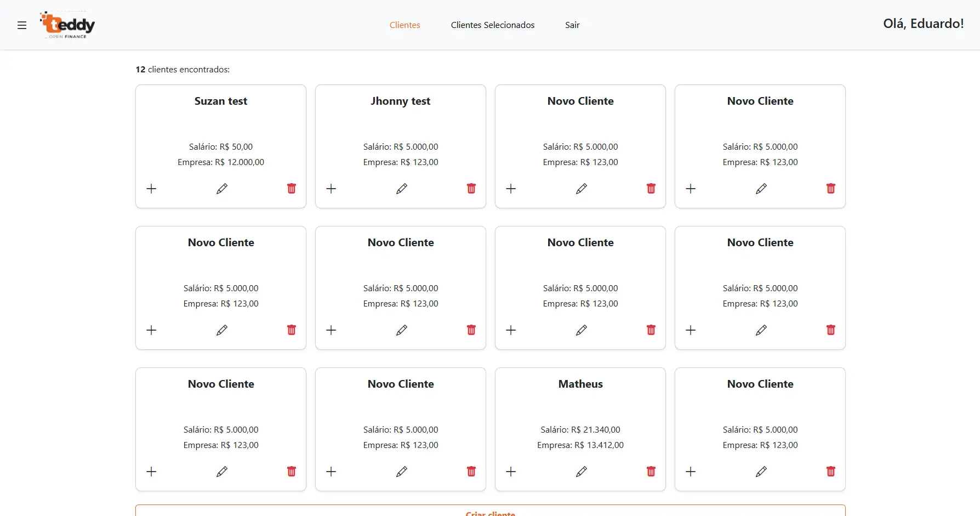Select Jhonny test with plus icon
The image size is (980, 516).
[x=332, y=189]
